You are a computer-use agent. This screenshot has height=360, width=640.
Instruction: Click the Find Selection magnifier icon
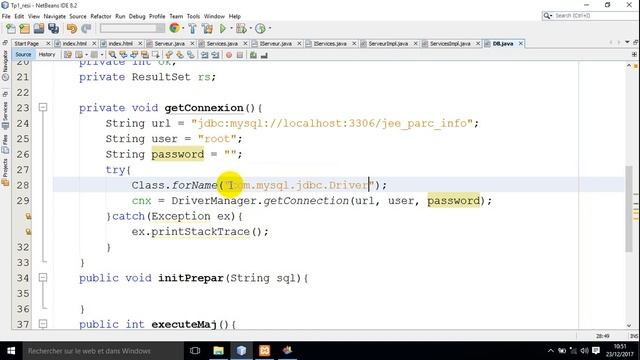pos(112,55)
